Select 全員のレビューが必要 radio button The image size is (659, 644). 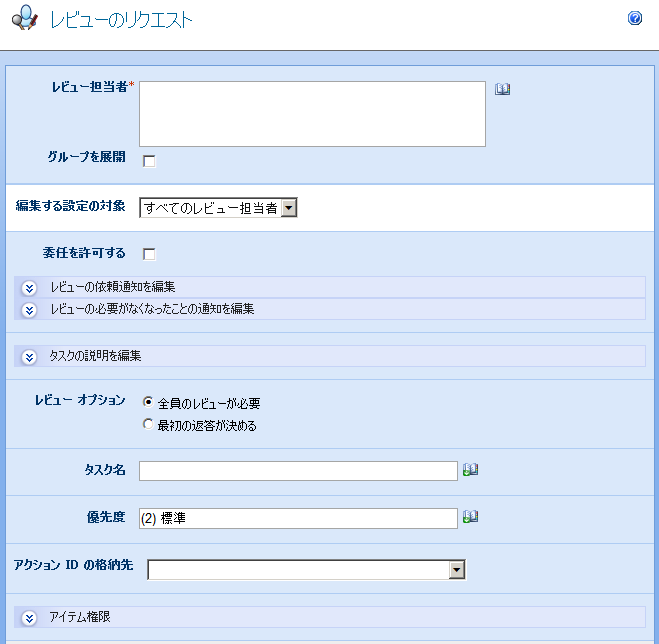[x=148, y=402]
